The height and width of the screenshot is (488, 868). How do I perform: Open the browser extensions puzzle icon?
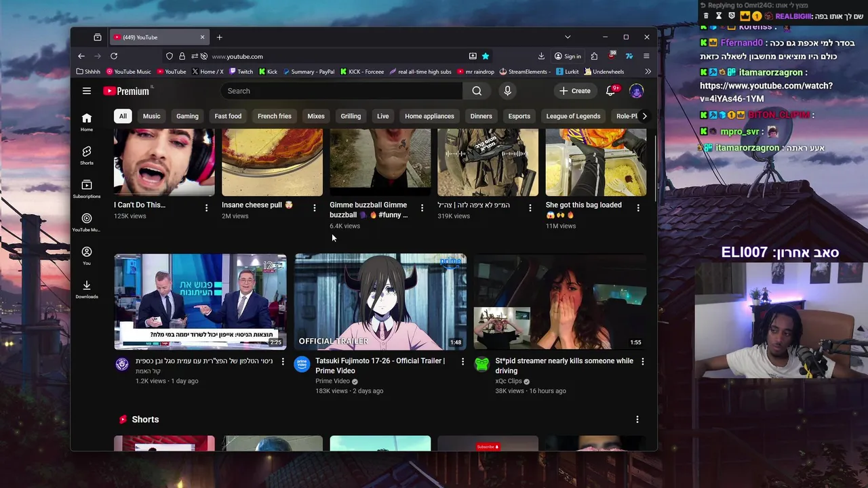594,56
